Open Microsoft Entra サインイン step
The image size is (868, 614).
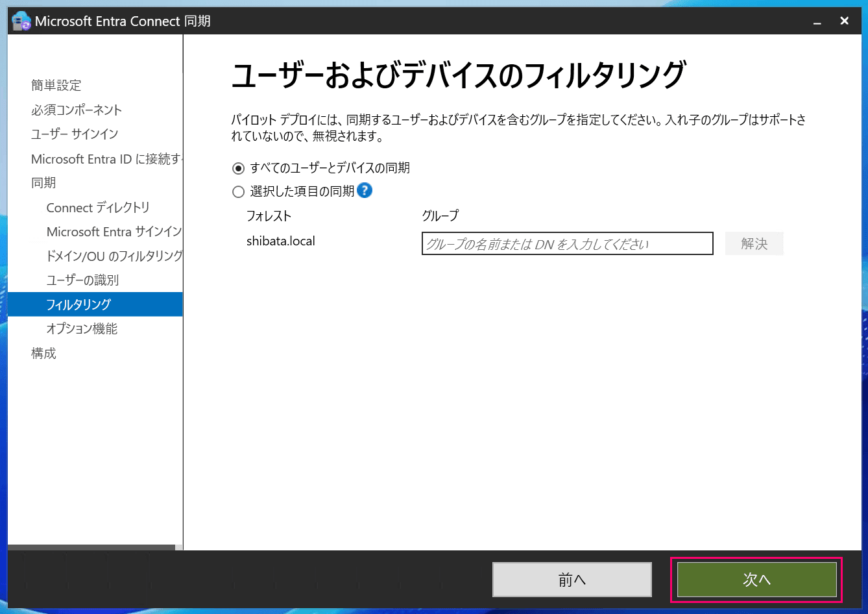point(114,232)
